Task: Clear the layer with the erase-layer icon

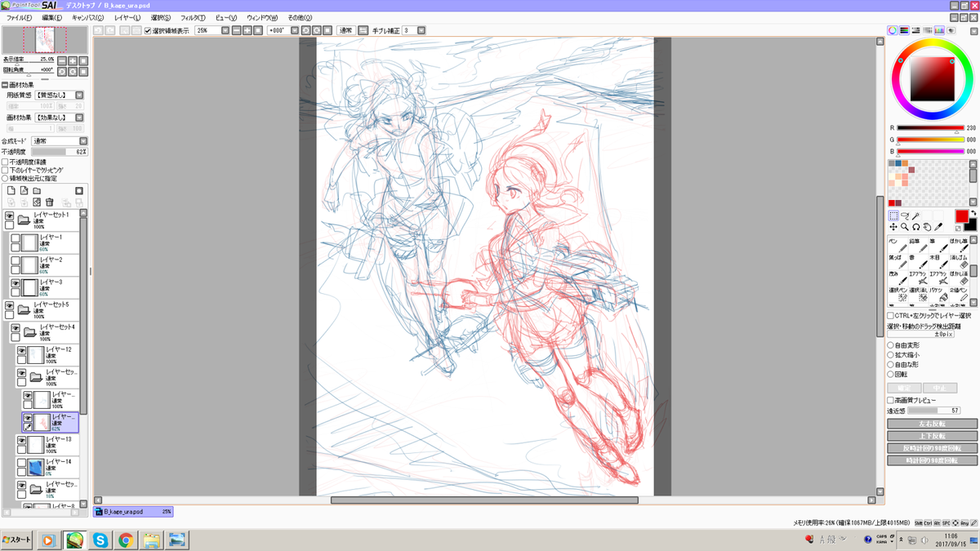Action: 36,202
